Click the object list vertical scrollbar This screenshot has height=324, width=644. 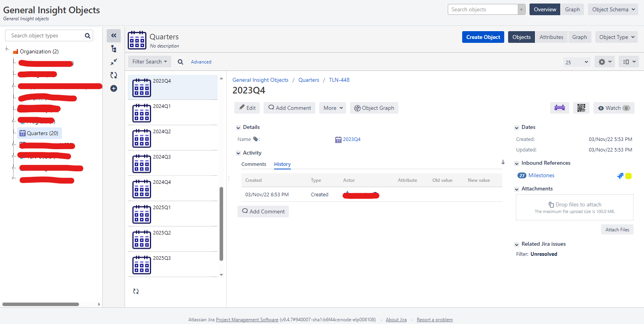click(221, 224)
